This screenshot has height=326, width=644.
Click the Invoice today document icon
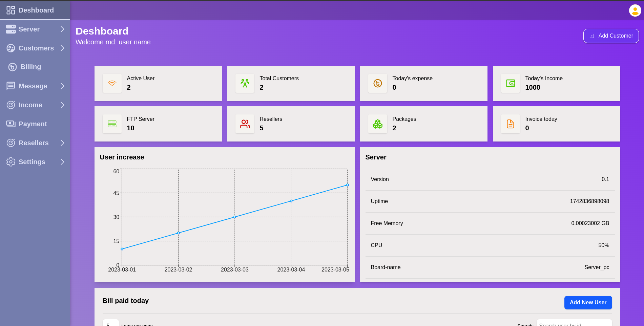click(510, 124)
